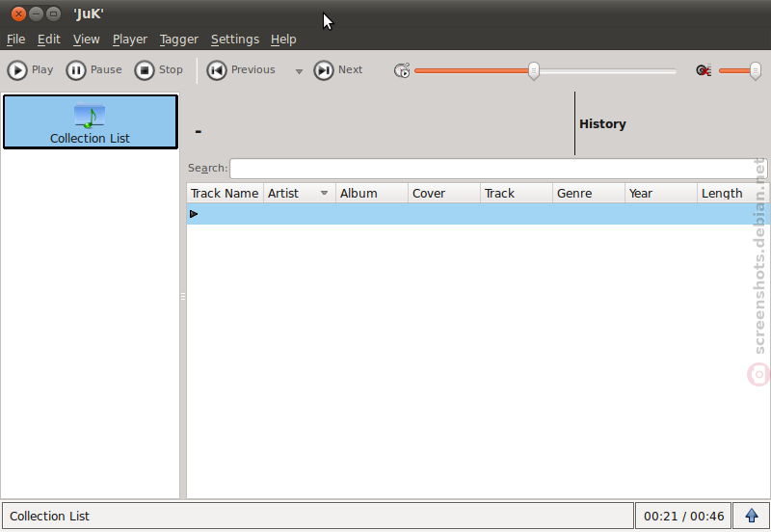Pause playback with the Pause button
This screenshot has height=532, width=771.
point(93,70)
